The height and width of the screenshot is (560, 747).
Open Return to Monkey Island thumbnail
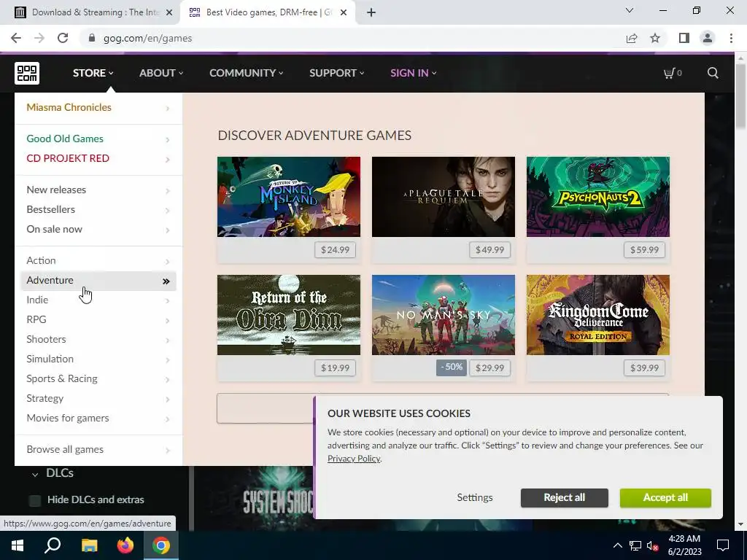[289, 197]
